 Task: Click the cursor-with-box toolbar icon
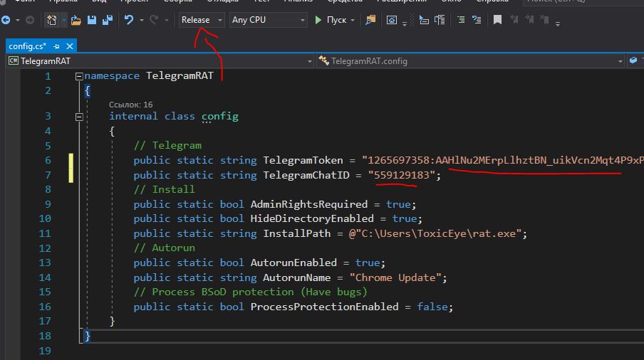click(x=424, y=20)
